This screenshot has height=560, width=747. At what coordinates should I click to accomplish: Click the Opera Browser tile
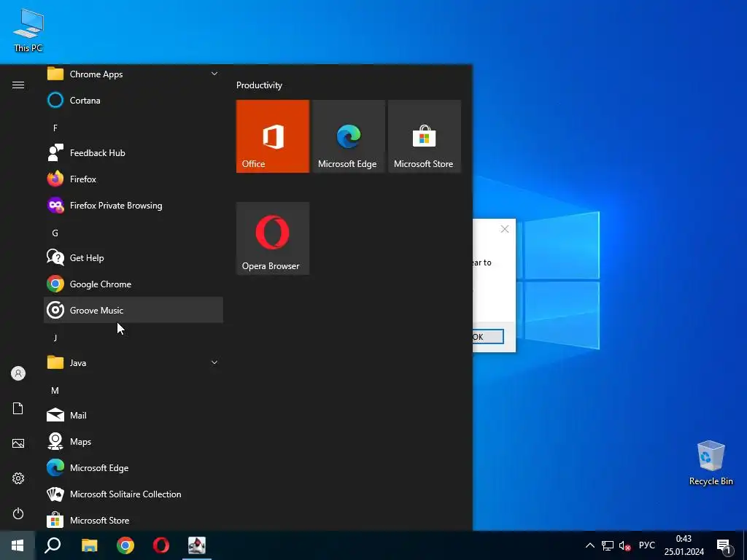click(x=273, y=238)
